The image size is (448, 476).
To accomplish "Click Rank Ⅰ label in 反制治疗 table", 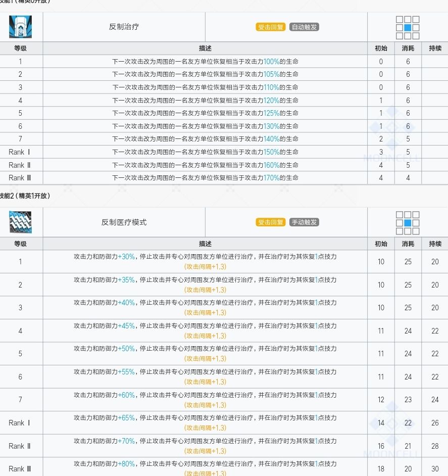I will click(x=19, y=152).
